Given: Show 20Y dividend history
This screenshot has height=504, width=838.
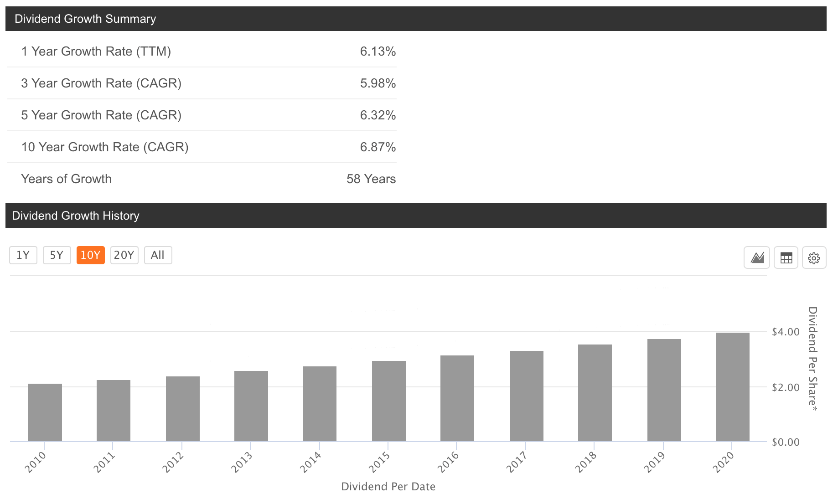Looking at the screenshot, I should coord(124,255).
